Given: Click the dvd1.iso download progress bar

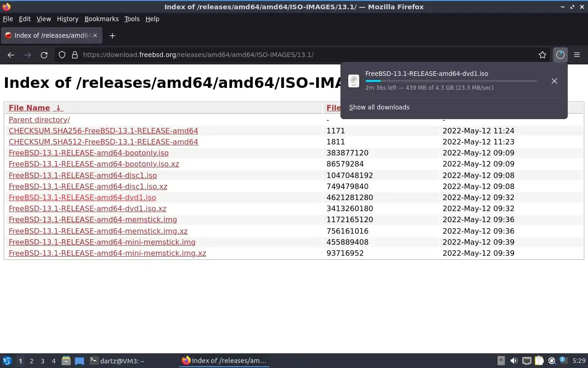Looking at the screenshot, I should 451,81.
